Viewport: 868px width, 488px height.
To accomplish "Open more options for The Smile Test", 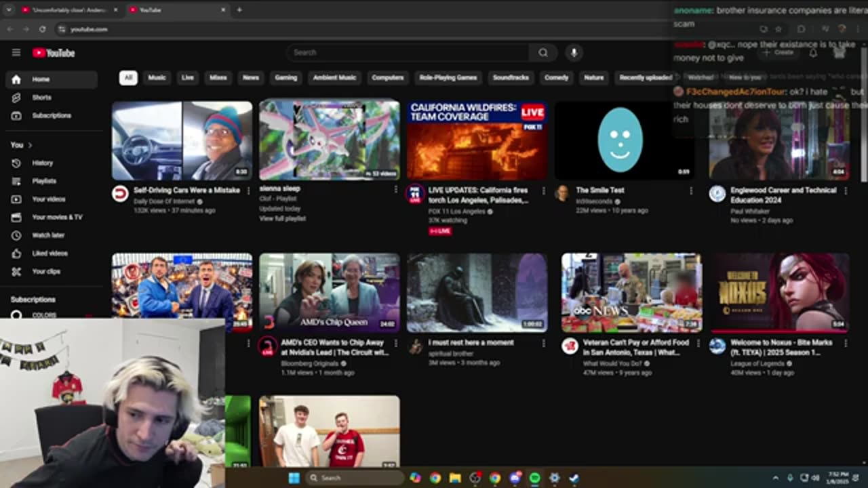I will [691, 191].
